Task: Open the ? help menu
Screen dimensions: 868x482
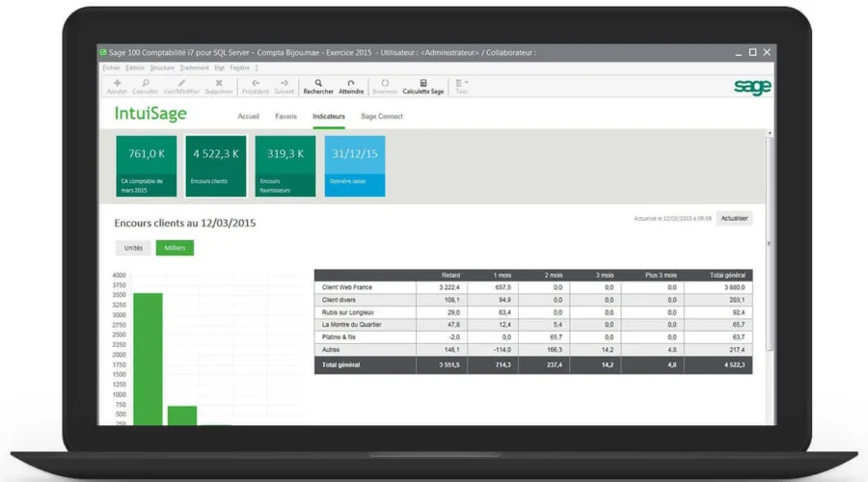Action: click(x=257, y=67)
